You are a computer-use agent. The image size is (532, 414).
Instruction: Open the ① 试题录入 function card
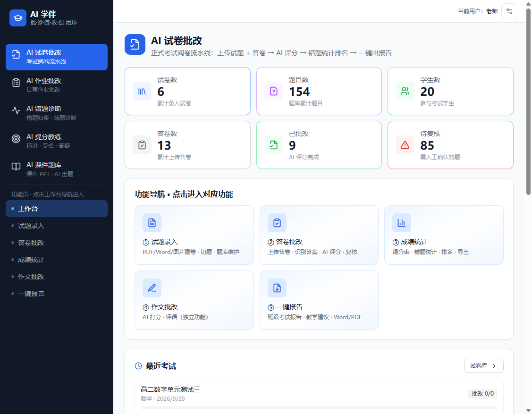(194, 235)
